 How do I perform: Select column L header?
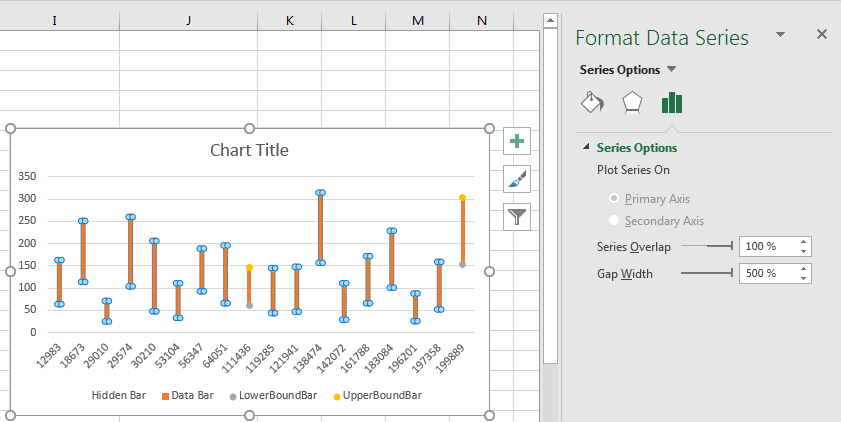(x=353, y=20)
